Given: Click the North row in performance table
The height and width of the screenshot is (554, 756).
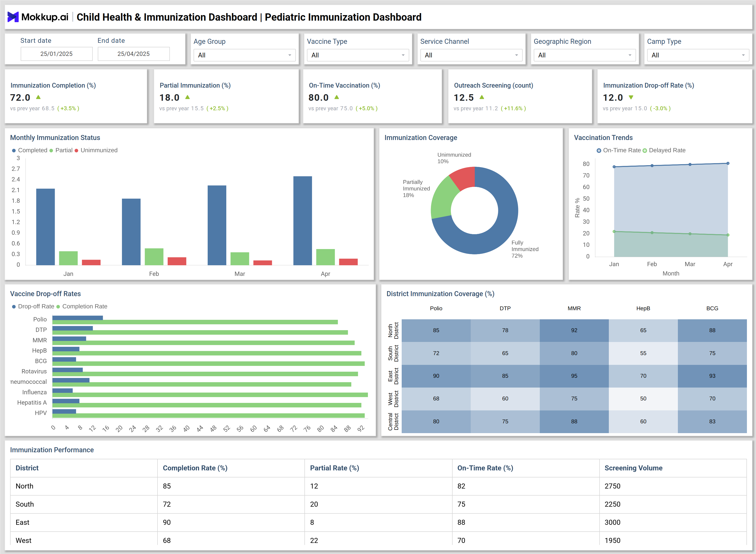Looking at the screenshot, I should click(379, 486).
